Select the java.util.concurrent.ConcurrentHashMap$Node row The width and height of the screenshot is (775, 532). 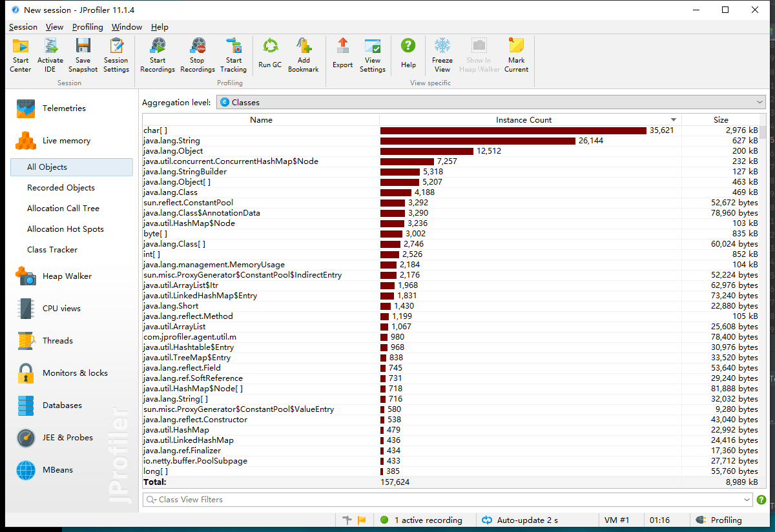point(451,161)
